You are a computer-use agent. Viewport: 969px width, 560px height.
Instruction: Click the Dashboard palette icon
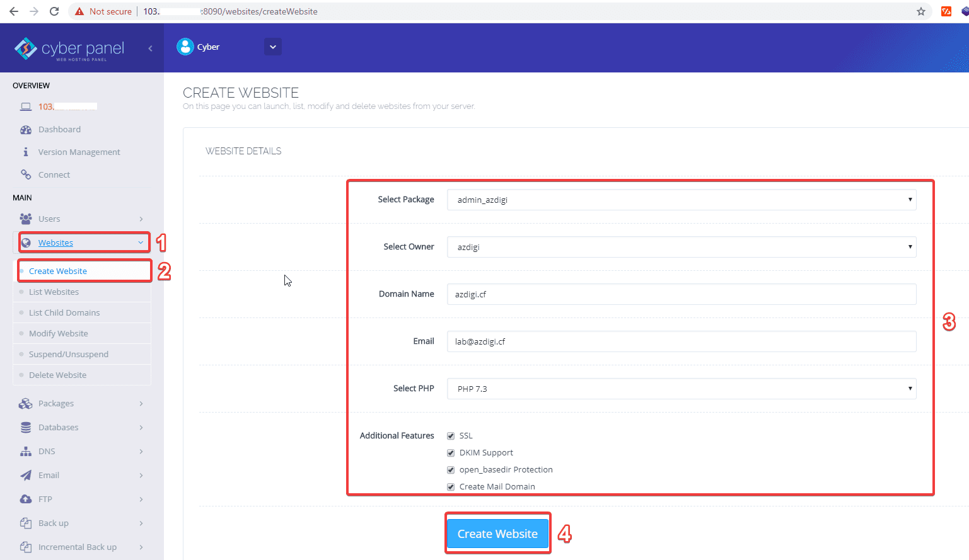(x=26, y=130)
